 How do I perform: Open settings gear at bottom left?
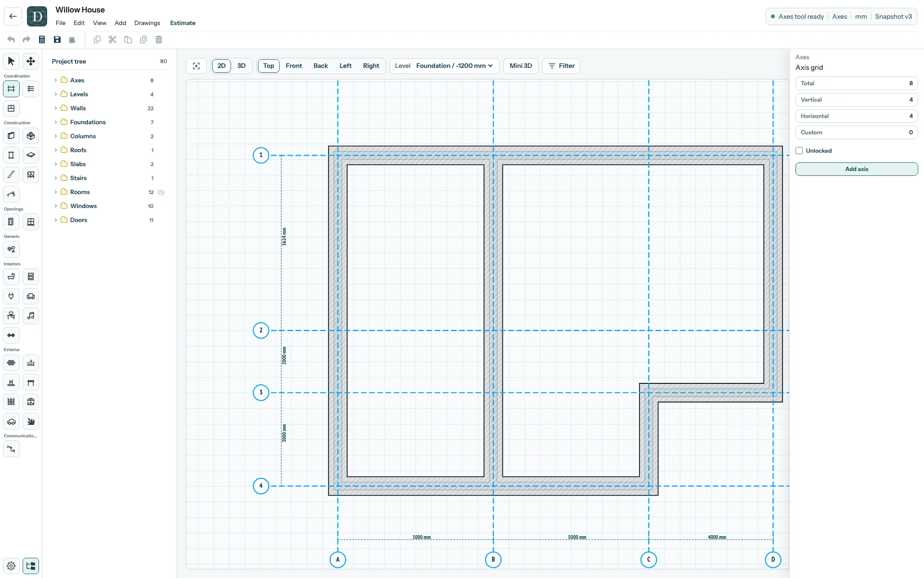[11, 566]
